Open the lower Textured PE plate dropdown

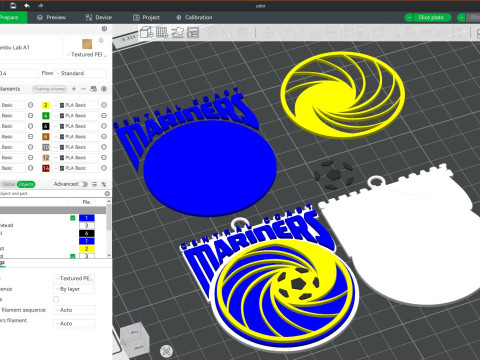(74, 278)
